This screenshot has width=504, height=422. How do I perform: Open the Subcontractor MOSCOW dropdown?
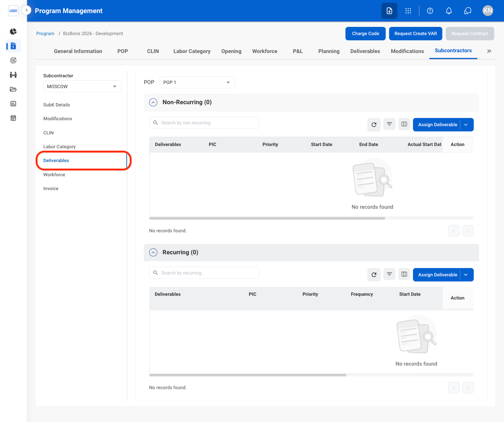pyautogui.click(x=83, y=86)
